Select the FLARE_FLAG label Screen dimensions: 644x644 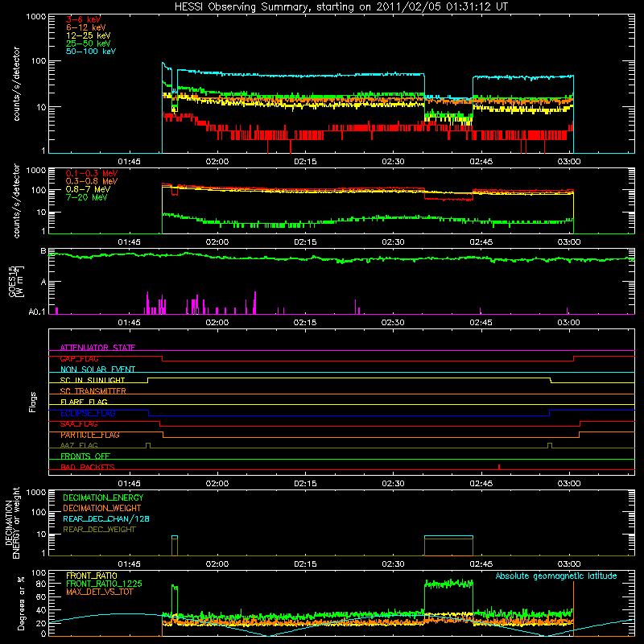(84, 402)
